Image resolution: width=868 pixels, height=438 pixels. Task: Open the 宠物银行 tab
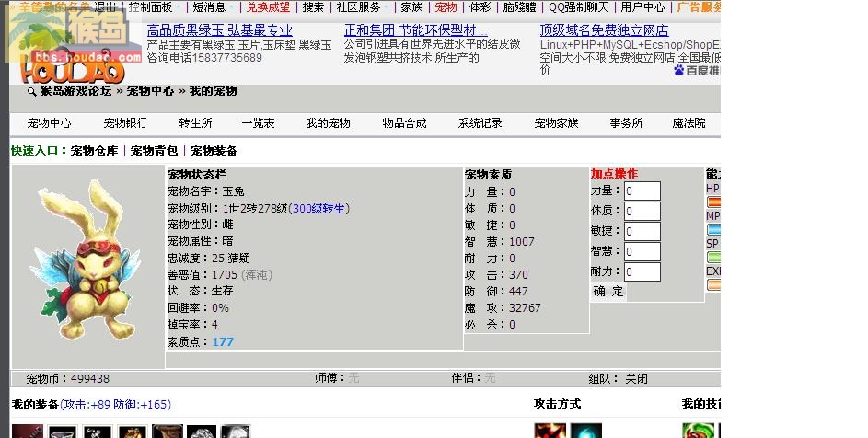[126, 123]
